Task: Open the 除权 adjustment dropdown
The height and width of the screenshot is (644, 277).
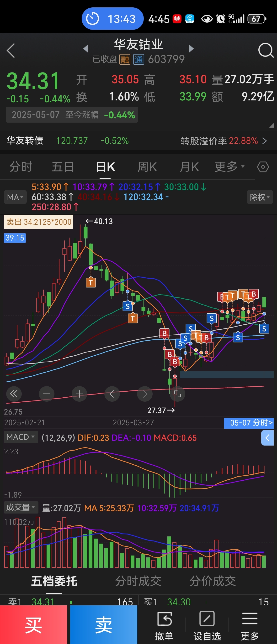Action: (x=260, y=197)
